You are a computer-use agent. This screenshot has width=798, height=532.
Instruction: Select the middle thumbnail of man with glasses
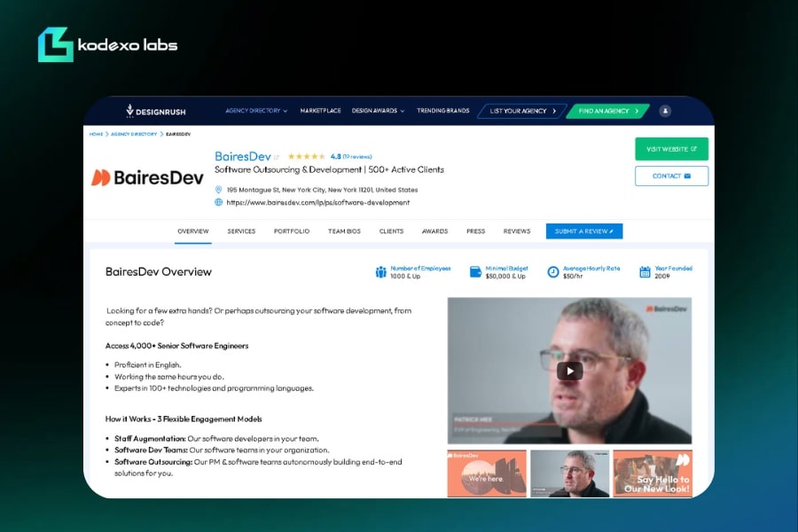569,473
